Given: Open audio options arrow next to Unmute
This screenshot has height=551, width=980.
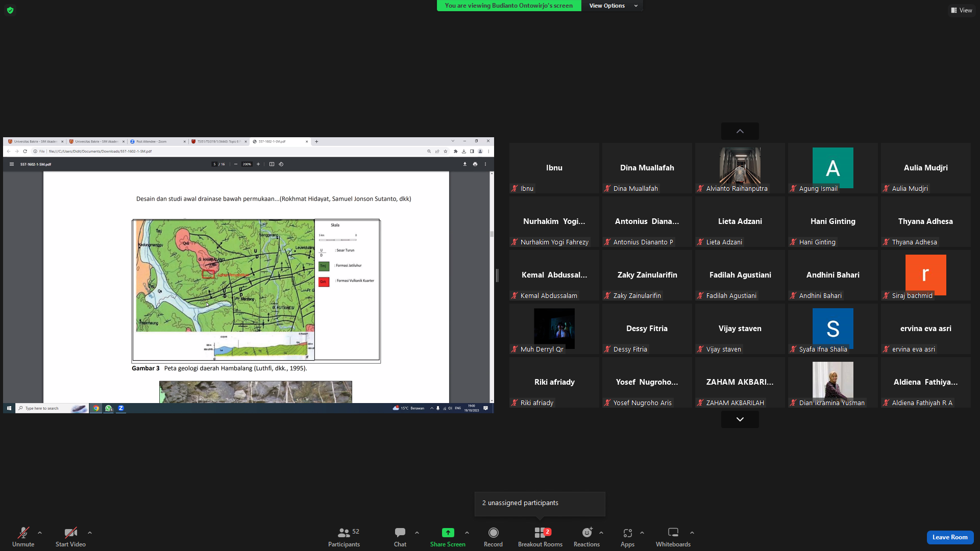Looking at the screenshot, I should [x=40, y=533].
